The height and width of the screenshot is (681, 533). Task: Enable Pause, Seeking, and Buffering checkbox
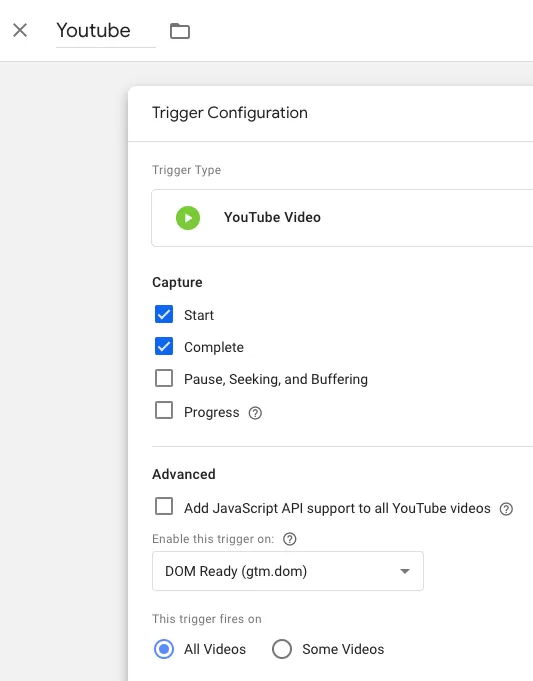coord(164,378)
